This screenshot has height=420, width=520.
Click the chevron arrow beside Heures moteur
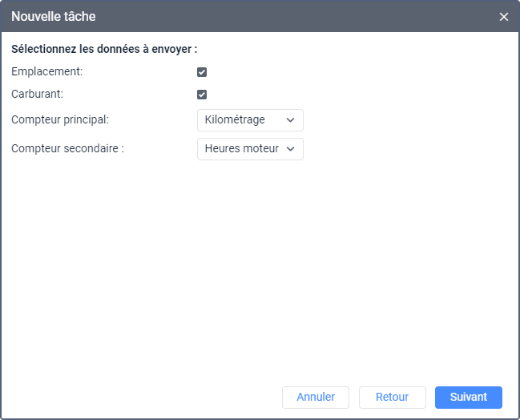tap(290, 149)
